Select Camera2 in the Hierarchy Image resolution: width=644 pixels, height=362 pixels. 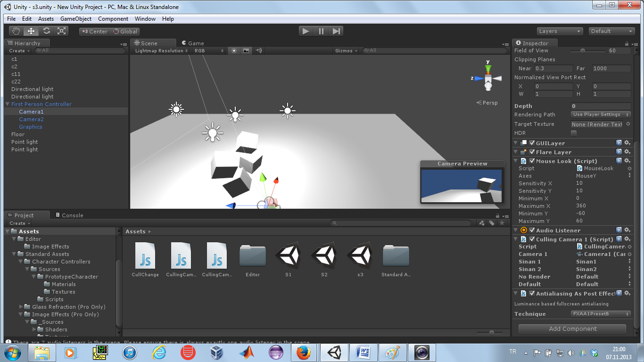[x=31, y=119]
